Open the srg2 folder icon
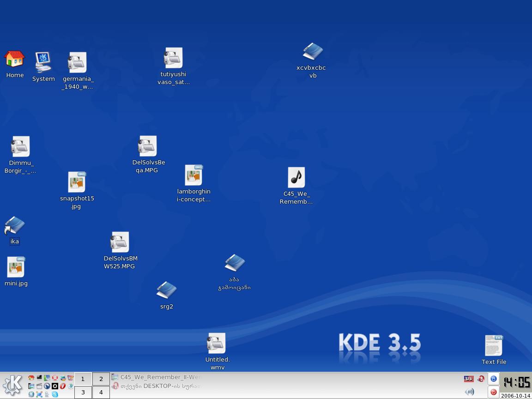The image size is (532, 399). [x=166, y=290]
